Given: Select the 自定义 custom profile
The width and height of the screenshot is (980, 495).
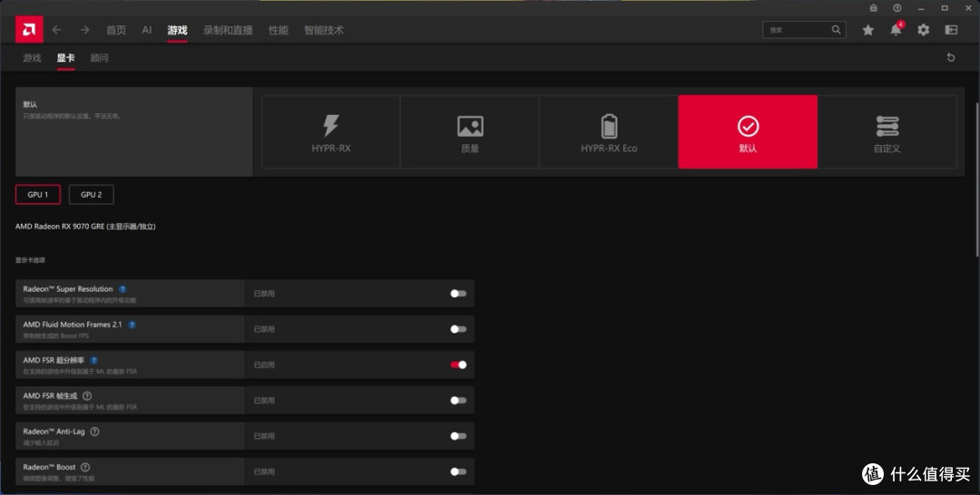Looking at the screenshot, I should pyautogui.click(x=887, y=131).
